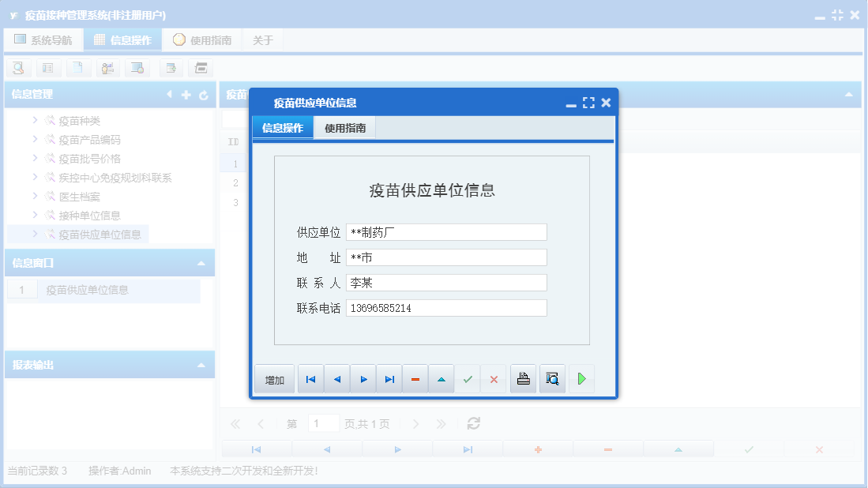Open print preview in the supplier dialog

pos(551,378)
